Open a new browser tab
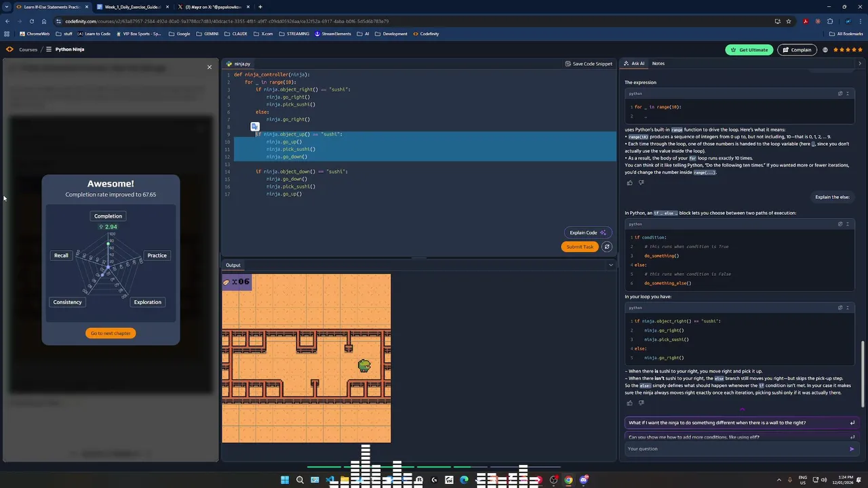Image resolution: width=868 pixels, height=488 pixels. coord(260,7)
